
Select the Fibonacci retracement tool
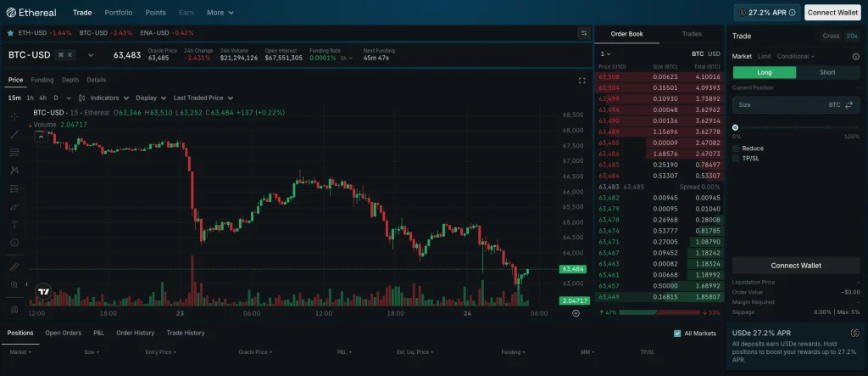[14, 153]
